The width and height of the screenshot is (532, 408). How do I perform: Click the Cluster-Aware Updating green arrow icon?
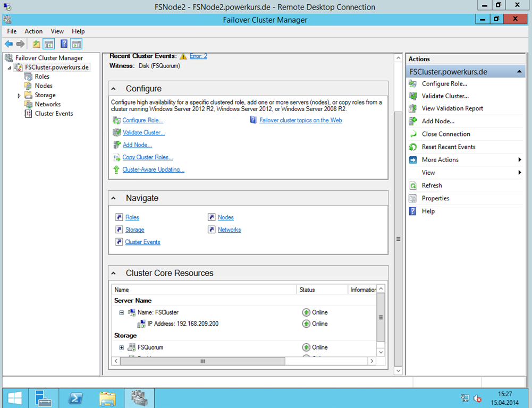tap(116, 169)
